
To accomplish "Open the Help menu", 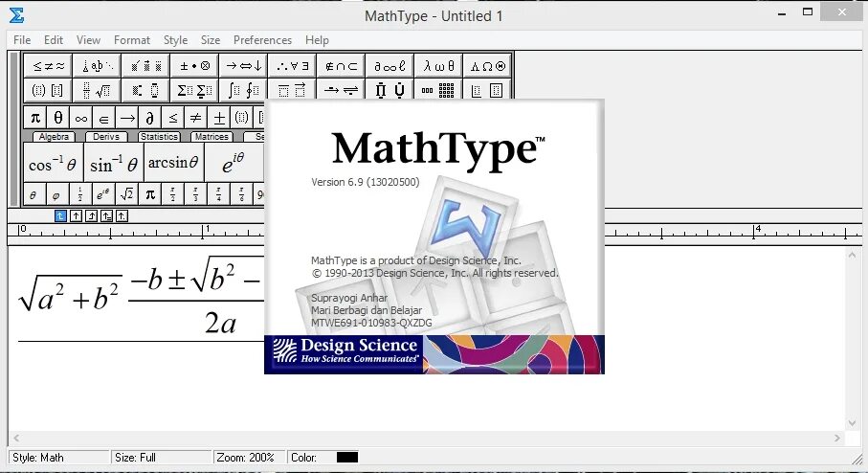I will [x=317, y=40].
